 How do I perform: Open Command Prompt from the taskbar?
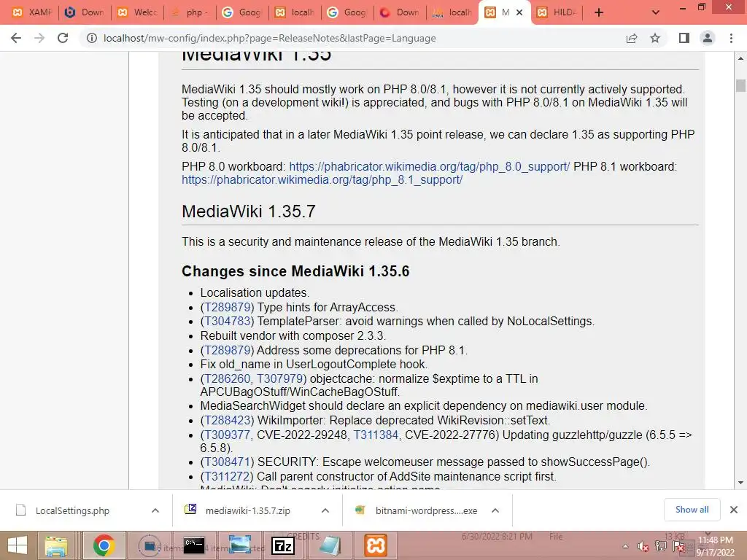(194, 545)
